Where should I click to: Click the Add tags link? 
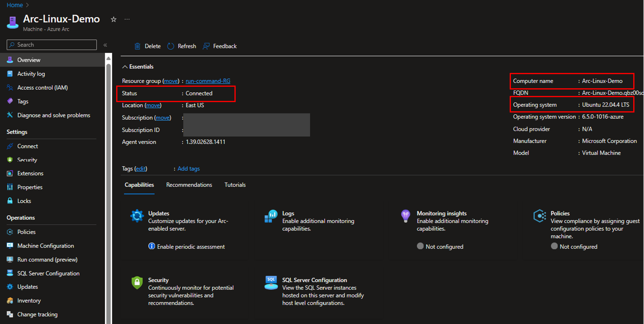189,169
